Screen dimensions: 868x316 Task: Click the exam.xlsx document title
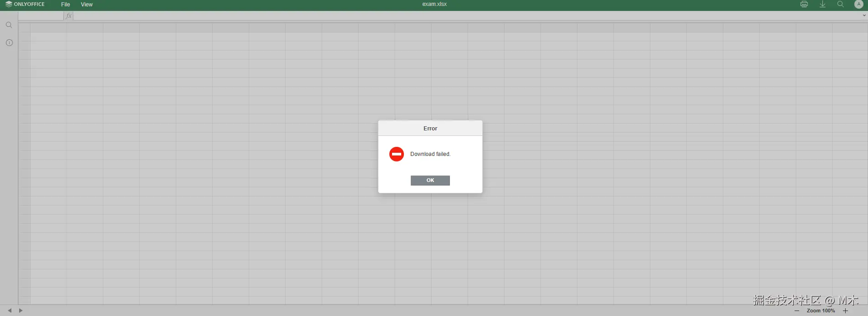(x=434, y=4)
